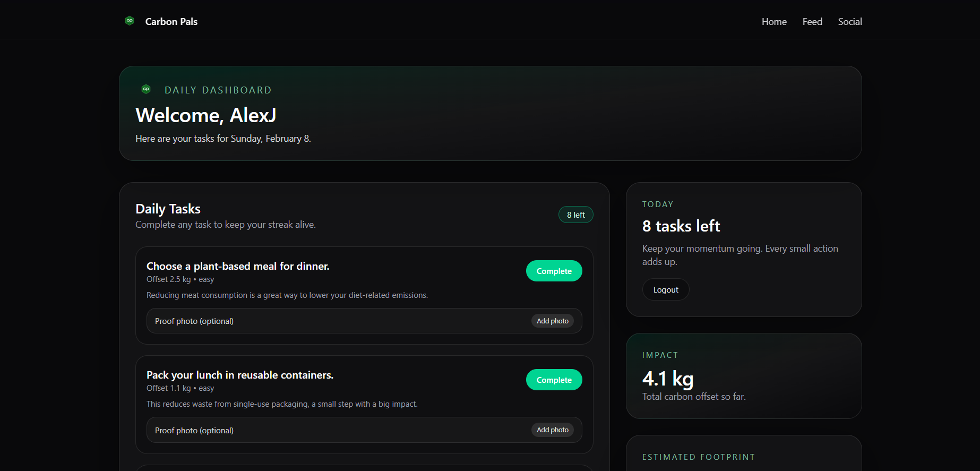Click the DAILY DASHBOARD label
Screen dimensions: 980x471
pos(218,90)
